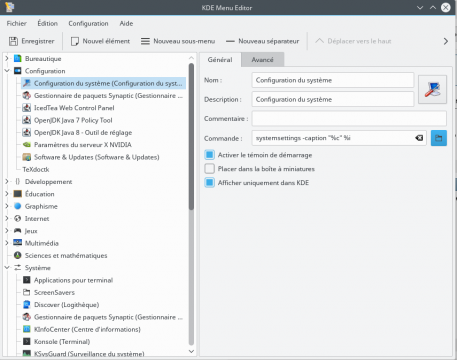457x360 pixels.
Task: Click Nouveau séparateur toolbar button
Action: (262, 41)
